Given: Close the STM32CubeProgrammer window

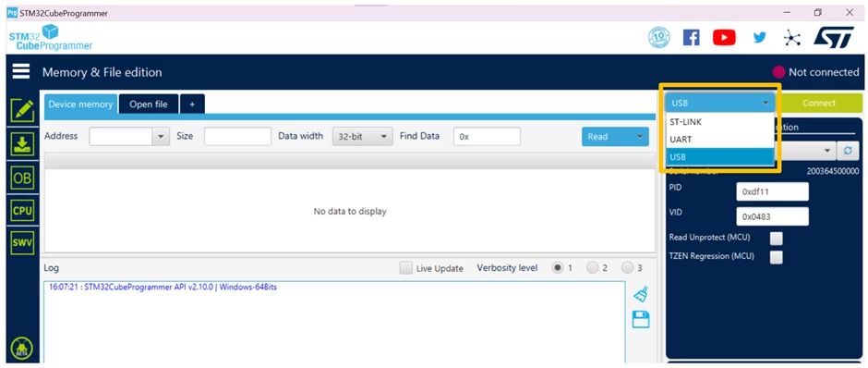Looking at the screenshot, I should click(x=850, y=13).
